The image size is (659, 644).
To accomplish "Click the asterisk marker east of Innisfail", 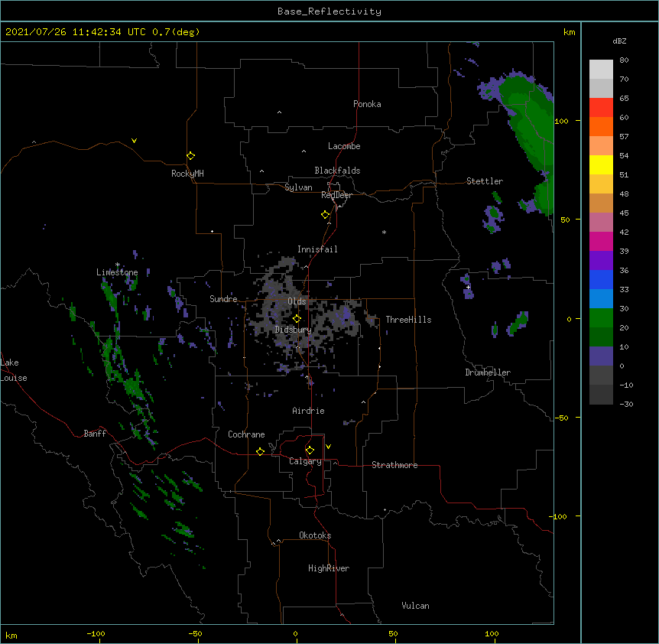I will pos(384,232).
